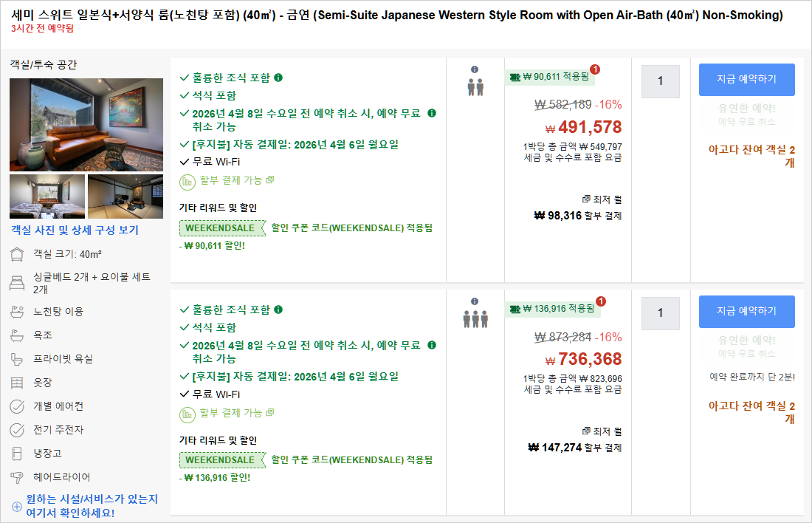The width and height of the screenshot is (812, 523).
Task: Open room quantity dropdown for ₩491,578 offer
Action: coord(660,81)
